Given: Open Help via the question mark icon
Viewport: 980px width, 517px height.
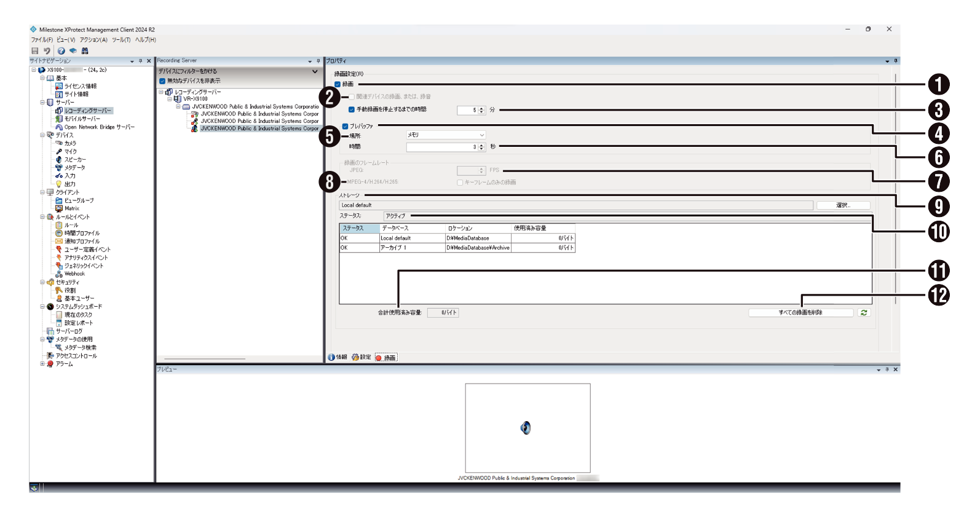Looking at the screenshot, I should 61,51.
